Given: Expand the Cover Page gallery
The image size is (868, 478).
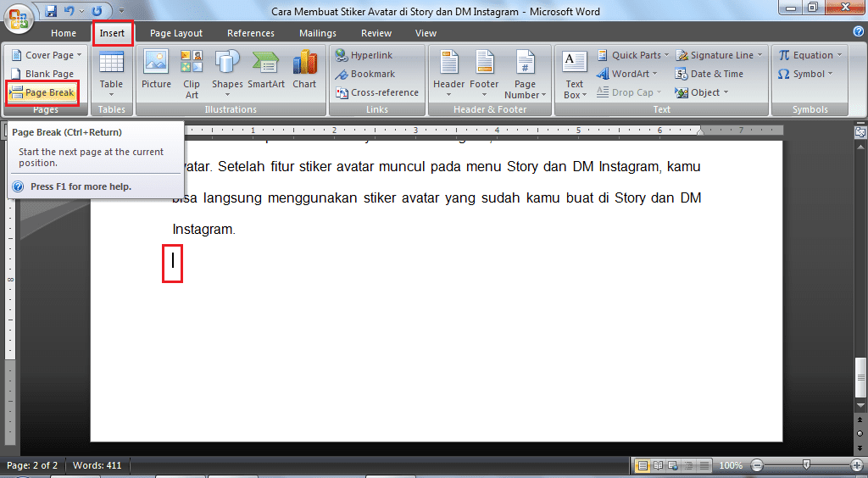Looking at the screenshot, I should (x=47, y=55).
